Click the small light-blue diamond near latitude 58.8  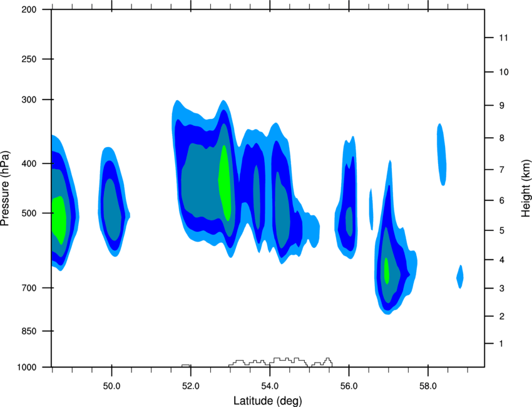click(460, 277)
